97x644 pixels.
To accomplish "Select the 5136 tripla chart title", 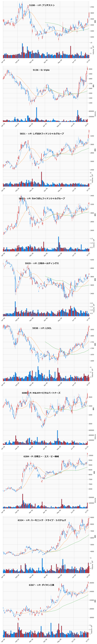I will [41, 70].
